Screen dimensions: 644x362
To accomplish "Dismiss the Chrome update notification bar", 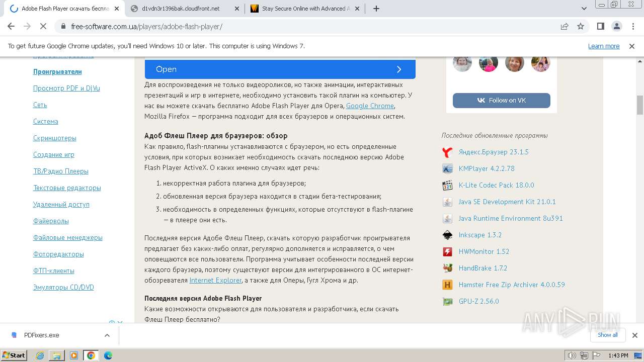I will pyautogui.click(x=632, y=46).
